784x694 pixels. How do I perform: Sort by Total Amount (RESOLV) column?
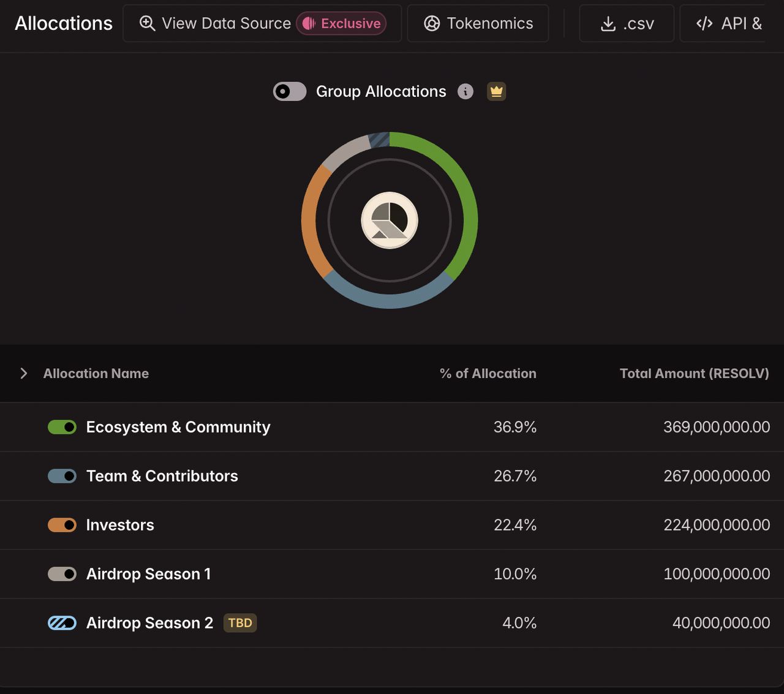tap(694, 373)
